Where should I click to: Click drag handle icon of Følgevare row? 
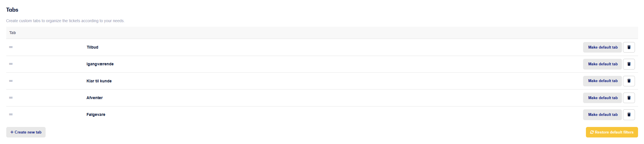(x=11, y=114)
